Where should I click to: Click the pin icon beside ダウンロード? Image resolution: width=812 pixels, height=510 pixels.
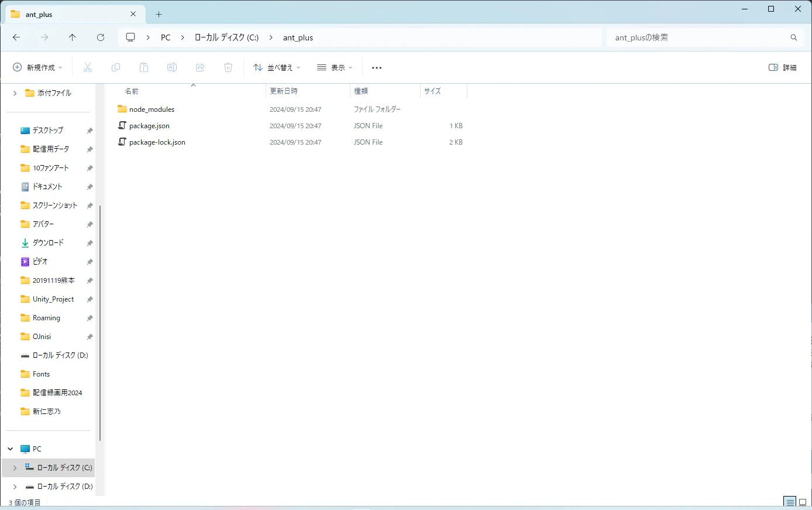90,243
